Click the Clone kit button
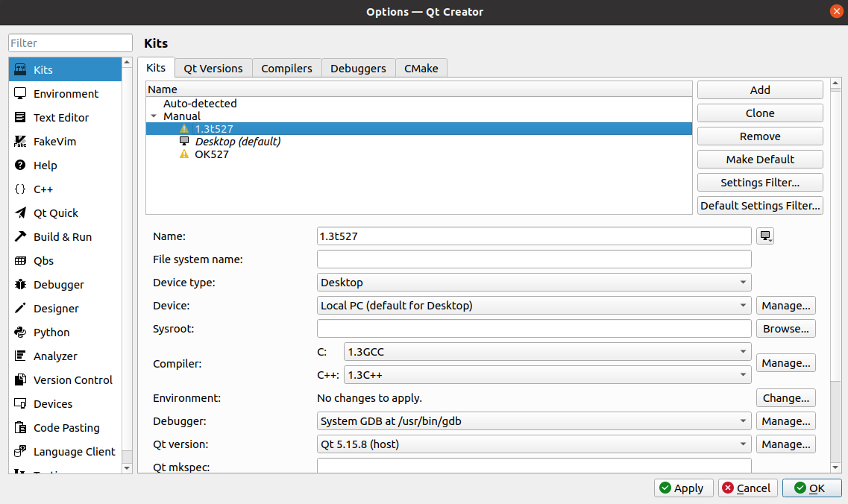848x504 pixels. click(x=760, y=113)
